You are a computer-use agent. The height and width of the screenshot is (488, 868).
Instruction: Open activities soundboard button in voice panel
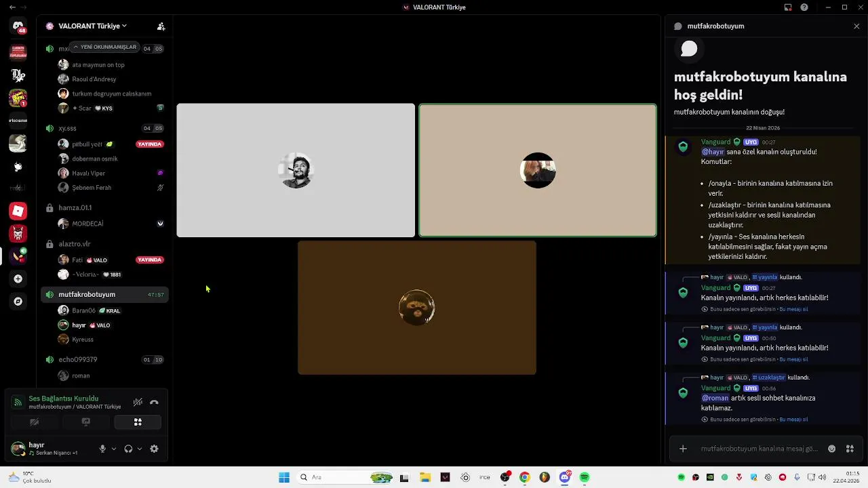[138, 422]
